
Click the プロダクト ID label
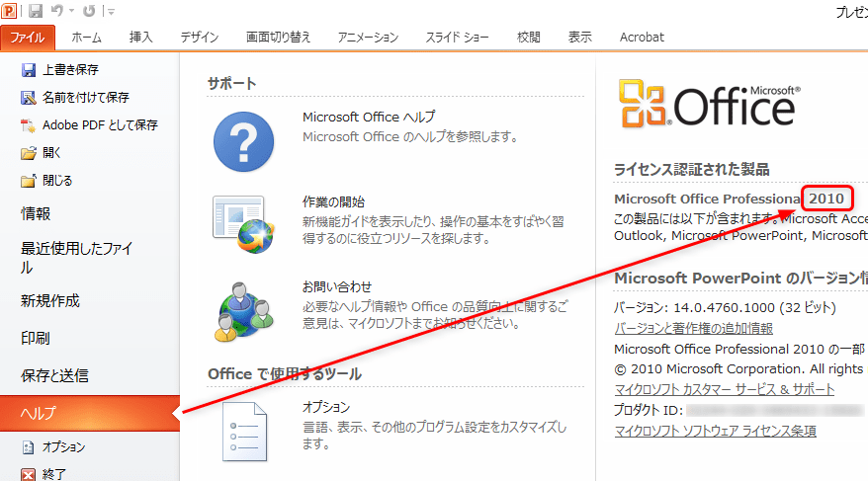coord(649,410)
